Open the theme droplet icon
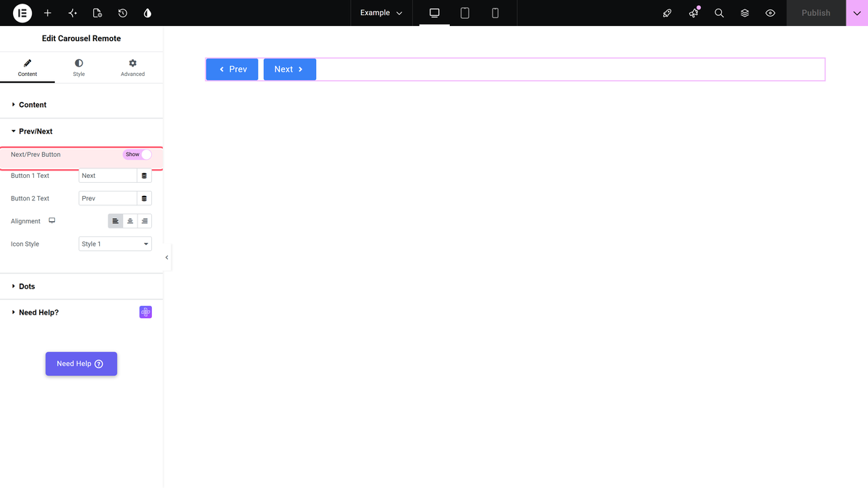The height and width of the screenshot is (488, 868). 148,13
